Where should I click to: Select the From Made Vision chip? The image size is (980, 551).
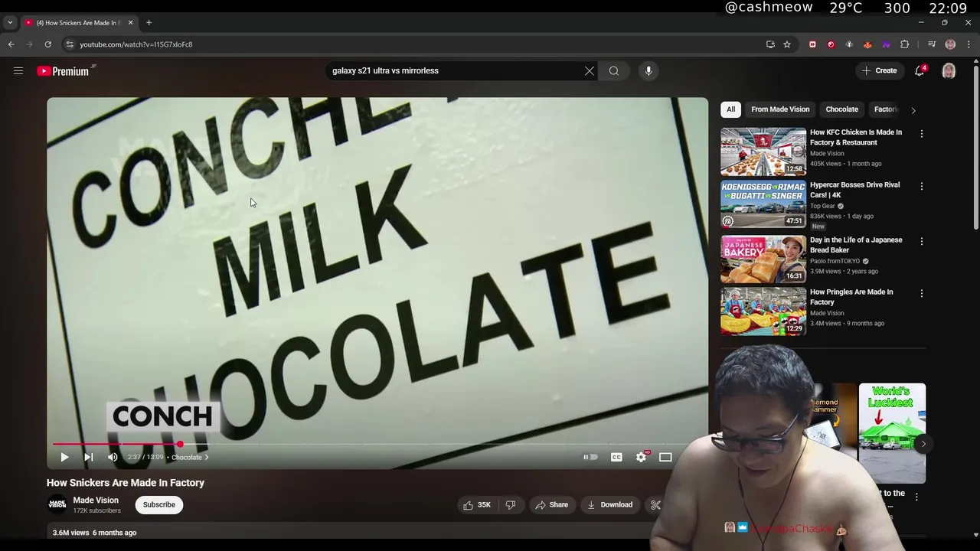click(780, 109)
